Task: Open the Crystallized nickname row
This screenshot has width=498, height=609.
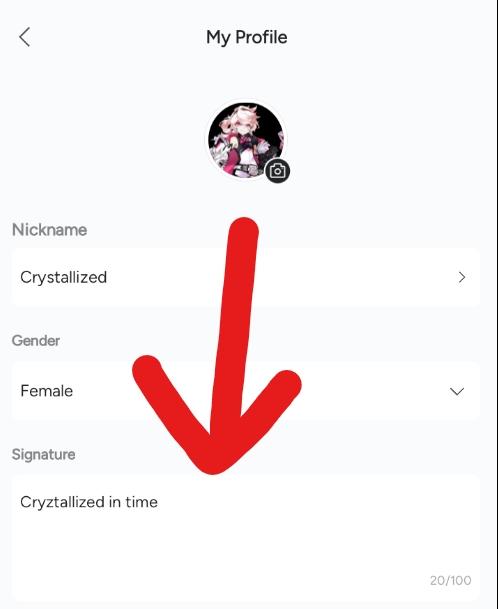Action: (246, 277)
